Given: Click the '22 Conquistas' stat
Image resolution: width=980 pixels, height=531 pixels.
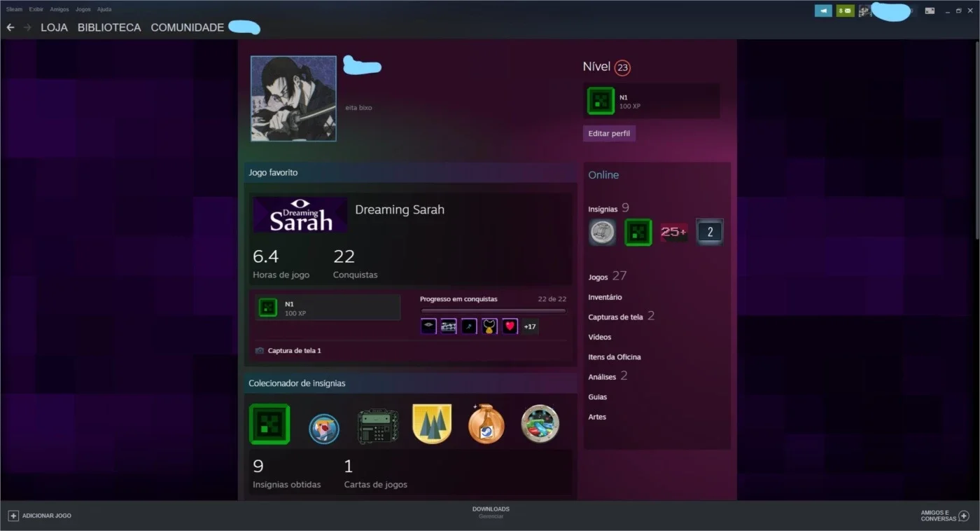Looking at the screenshot, I should pos(356,263).
